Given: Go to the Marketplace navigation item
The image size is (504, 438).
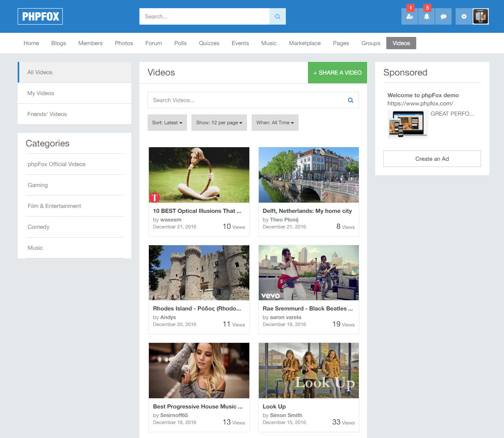Looking at the screenshot, I should coord(305,43).
